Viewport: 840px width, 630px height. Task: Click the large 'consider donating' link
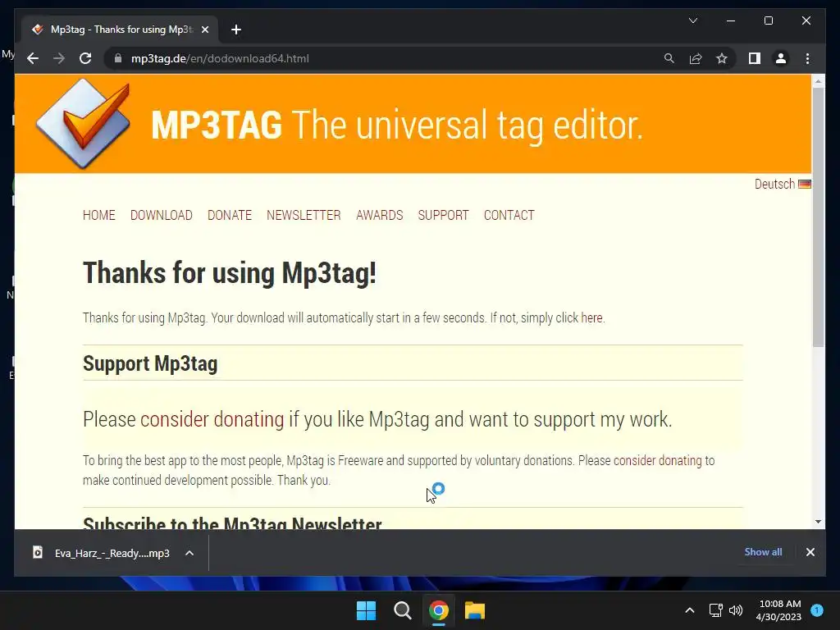coord(212,419)
